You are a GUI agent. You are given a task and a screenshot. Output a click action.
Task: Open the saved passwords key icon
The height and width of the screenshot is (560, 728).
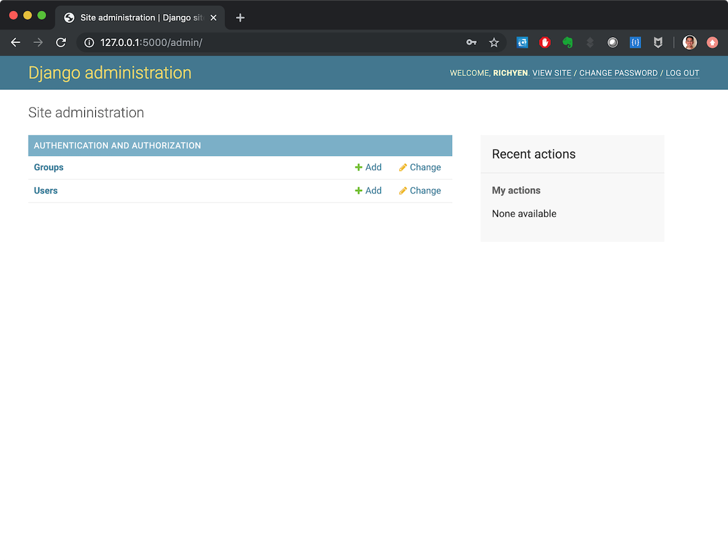click(x=471, y=42)
